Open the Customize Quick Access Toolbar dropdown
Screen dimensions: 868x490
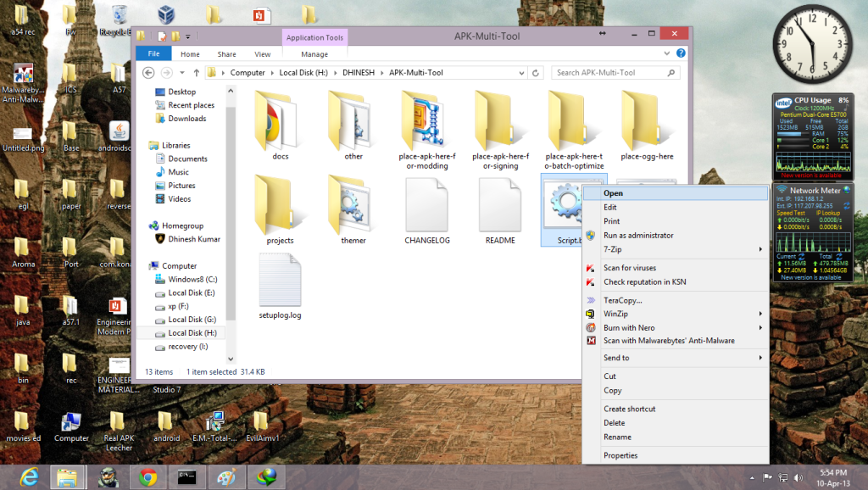point(187,36)
